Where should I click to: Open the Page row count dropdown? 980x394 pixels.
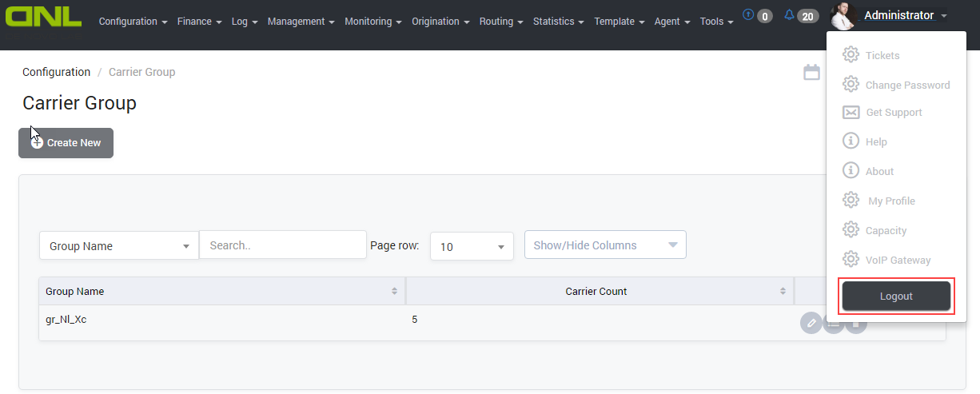click(472, 247)
